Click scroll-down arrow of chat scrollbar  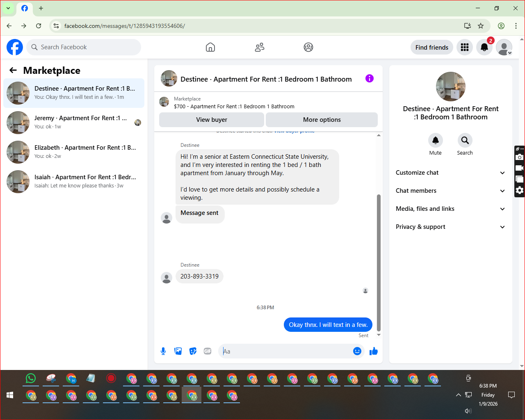(379, 335)
